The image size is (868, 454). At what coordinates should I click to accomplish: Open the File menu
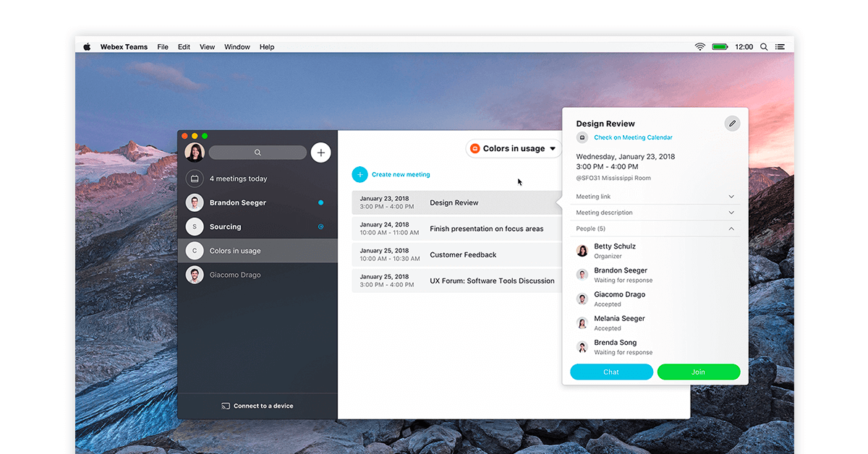point(163,47)
